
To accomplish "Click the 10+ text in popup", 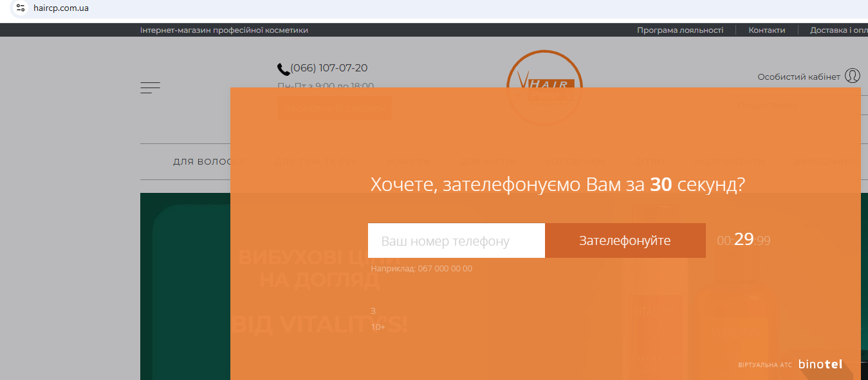I will tap(378, 327).
